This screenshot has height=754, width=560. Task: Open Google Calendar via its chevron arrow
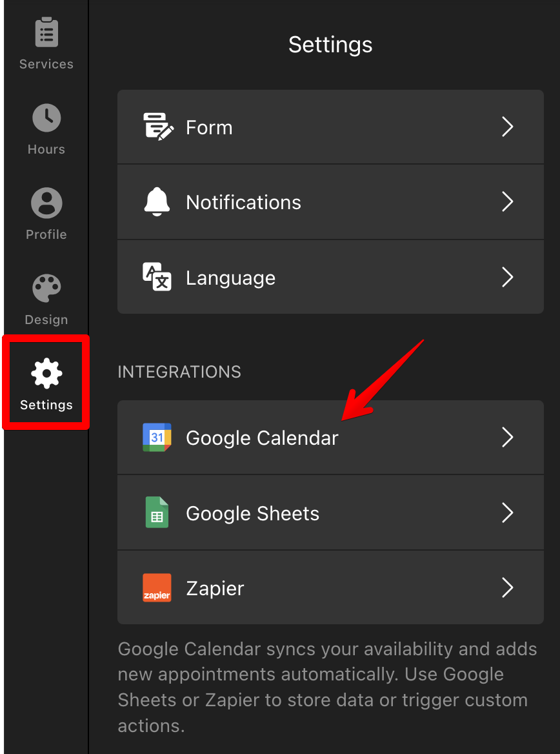point(508,438)
